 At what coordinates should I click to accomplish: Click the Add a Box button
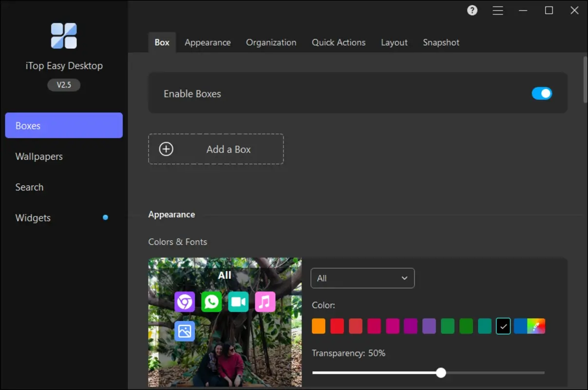coord(216,149)
